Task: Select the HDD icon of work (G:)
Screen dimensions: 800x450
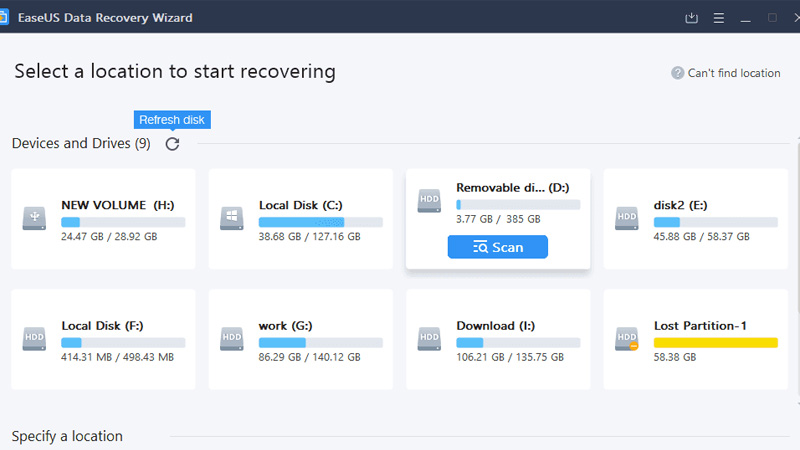Action: 232,338
